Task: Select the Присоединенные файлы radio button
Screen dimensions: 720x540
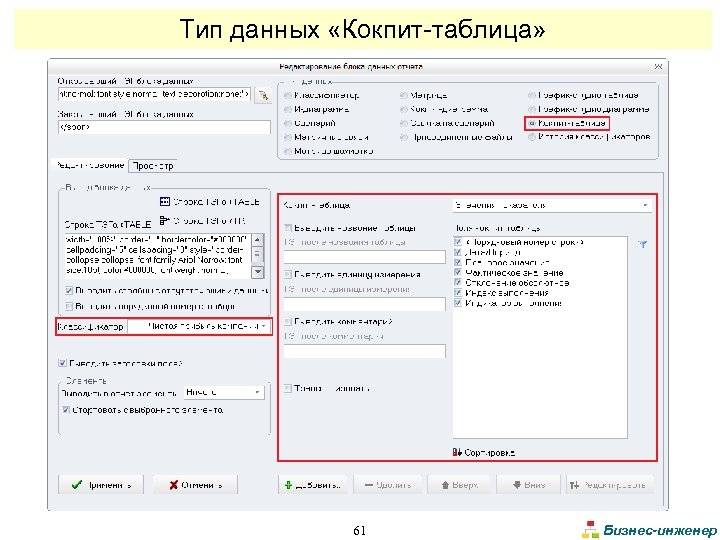Action: [404, 137]
